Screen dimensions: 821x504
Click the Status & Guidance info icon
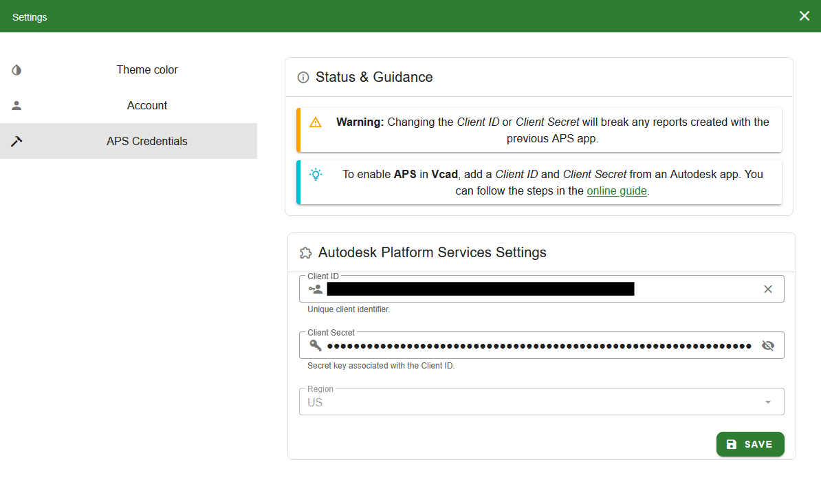pos(303,78)
